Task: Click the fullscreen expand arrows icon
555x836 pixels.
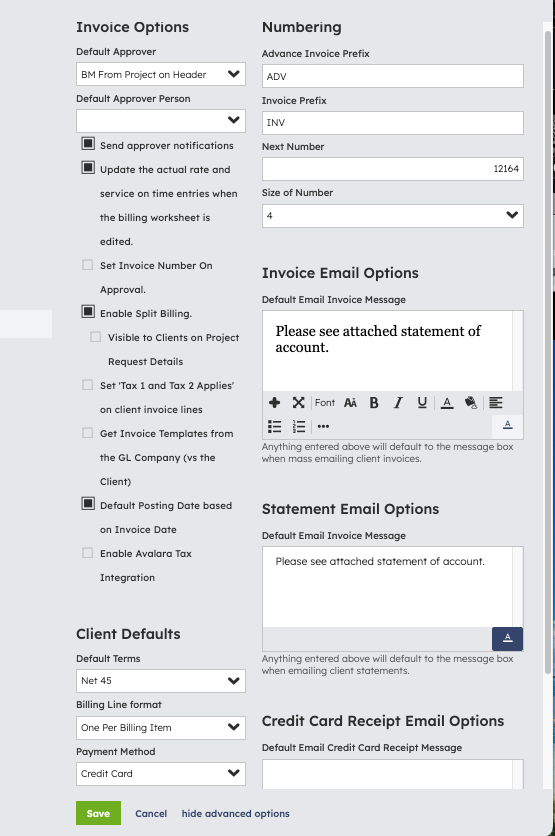Action: 299,403
